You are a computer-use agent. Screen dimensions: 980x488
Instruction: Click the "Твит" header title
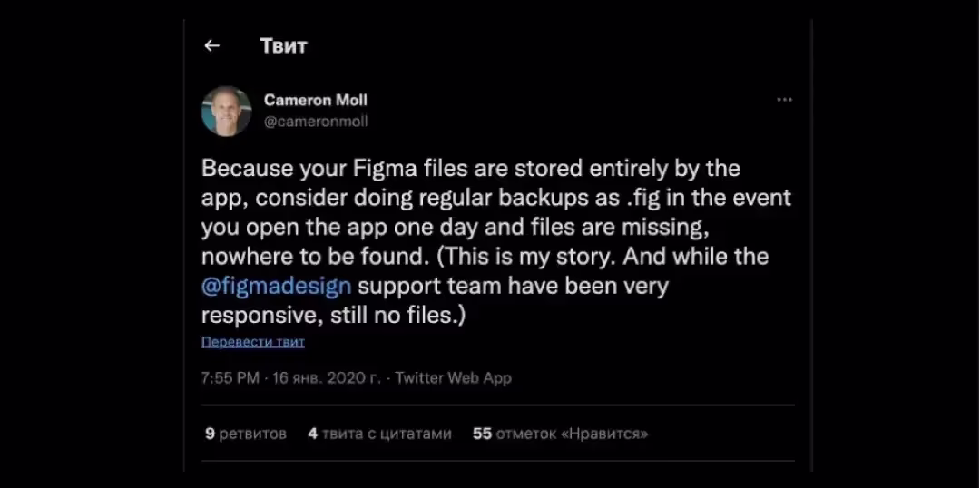pyautogui.click(x=283, y=46)
